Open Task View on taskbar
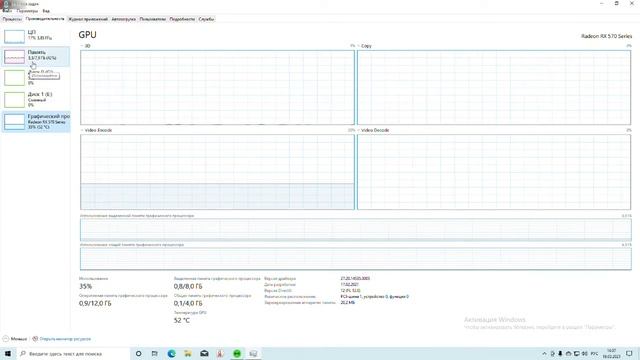This screenshot has height=360, width=640. [x=155, y=353]
